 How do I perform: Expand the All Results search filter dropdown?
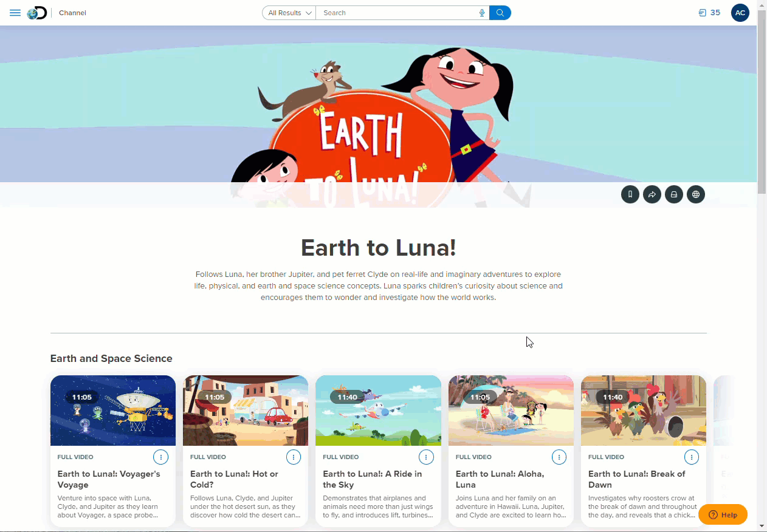289,13
